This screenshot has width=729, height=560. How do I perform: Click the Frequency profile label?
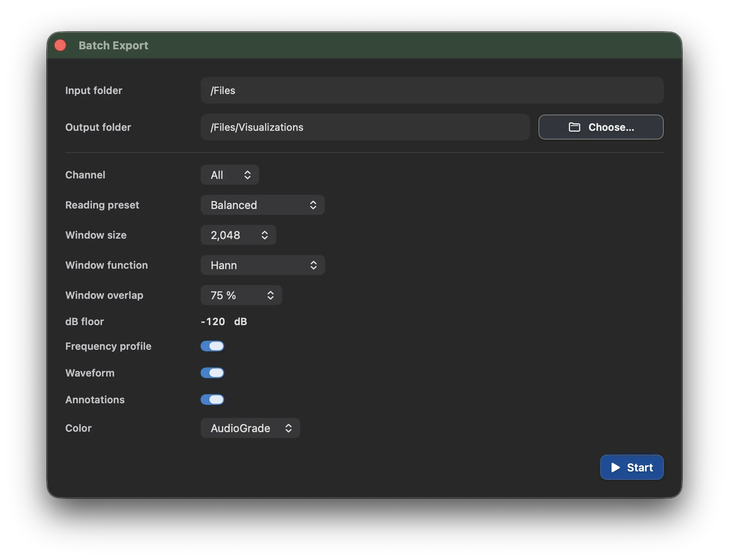108,346
